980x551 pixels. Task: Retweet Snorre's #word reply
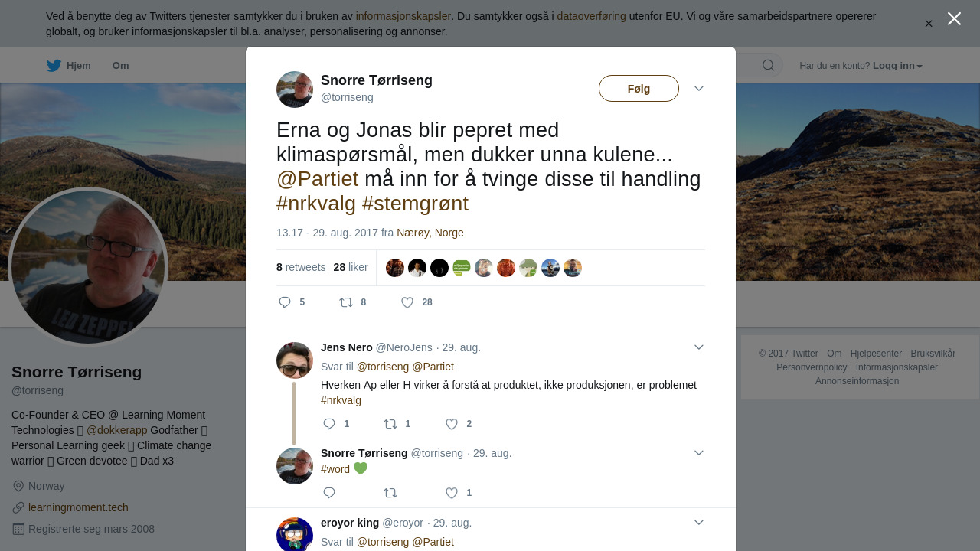(x=390, y=493)
